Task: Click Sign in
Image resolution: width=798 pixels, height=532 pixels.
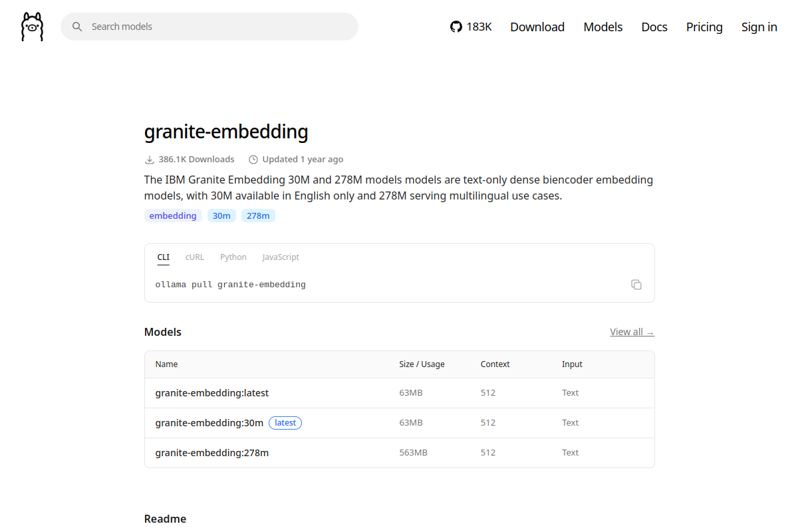Action: click(759, 27)
